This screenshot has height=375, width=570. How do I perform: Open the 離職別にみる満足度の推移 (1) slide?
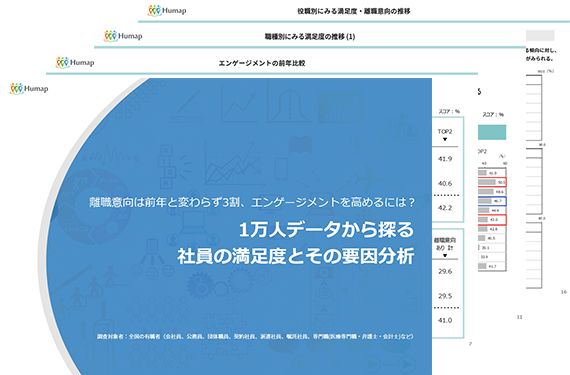[310, 36]
